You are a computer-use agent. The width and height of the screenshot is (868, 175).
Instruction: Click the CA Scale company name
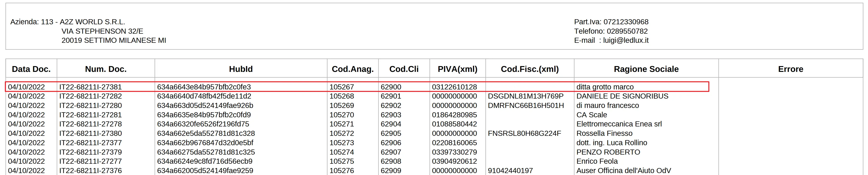591,115
